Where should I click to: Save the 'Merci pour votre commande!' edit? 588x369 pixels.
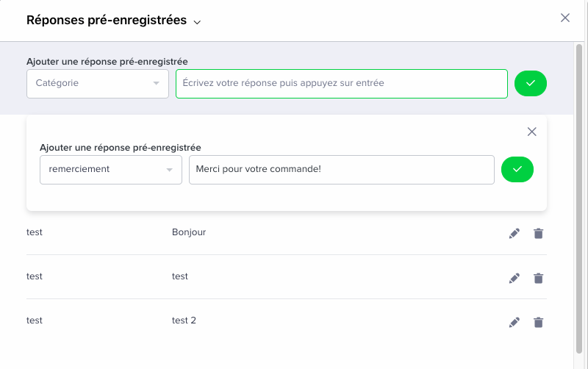517,169
